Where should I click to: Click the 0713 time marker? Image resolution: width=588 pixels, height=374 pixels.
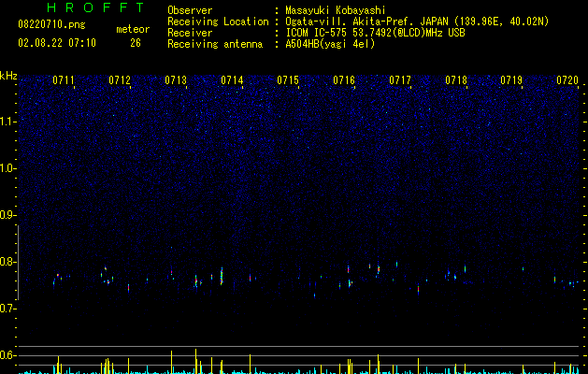(x=176, y=80)
